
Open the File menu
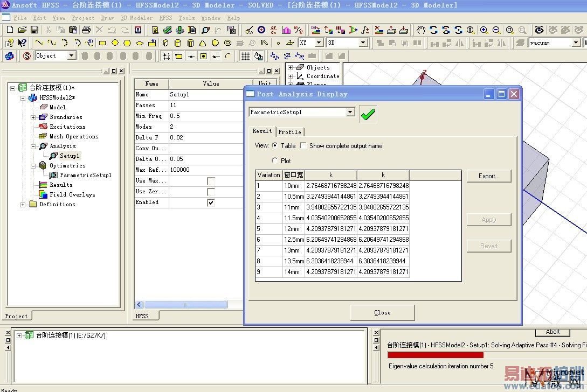[20, 18]
